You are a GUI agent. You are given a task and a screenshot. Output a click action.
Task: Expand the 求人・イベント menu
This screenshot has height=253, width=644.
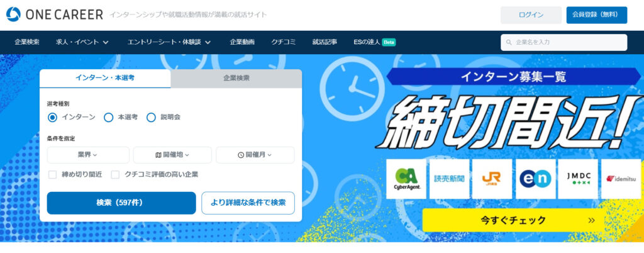82,42
